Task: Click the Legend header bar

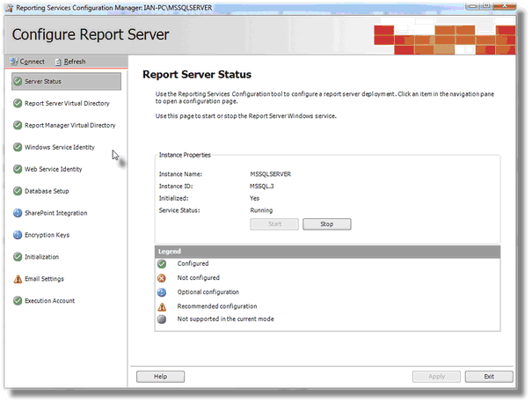Action: click(327, 252)
